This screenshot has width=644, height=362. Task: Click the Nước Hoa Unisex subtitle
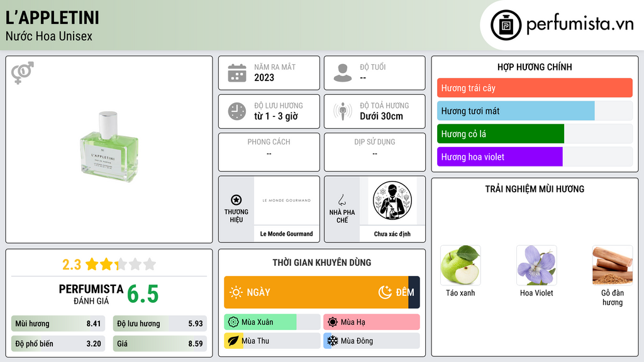pos(49,36)
